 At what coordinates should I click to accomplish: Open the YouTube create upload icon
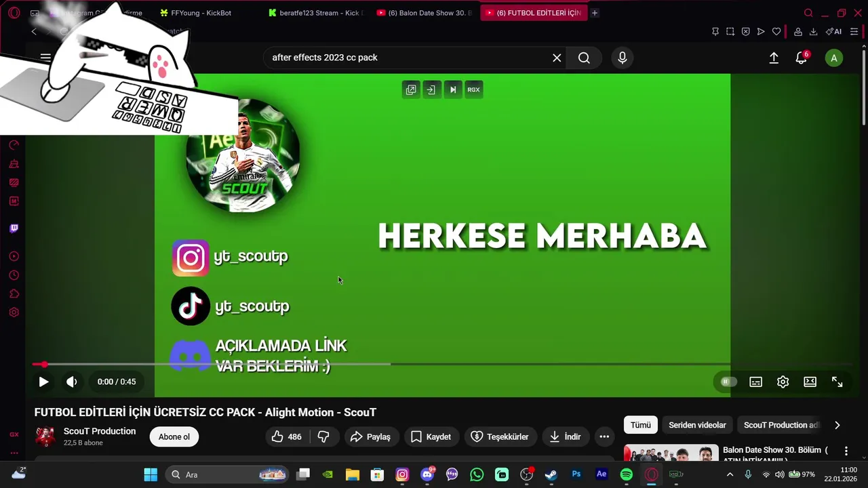tap(774, 58)
